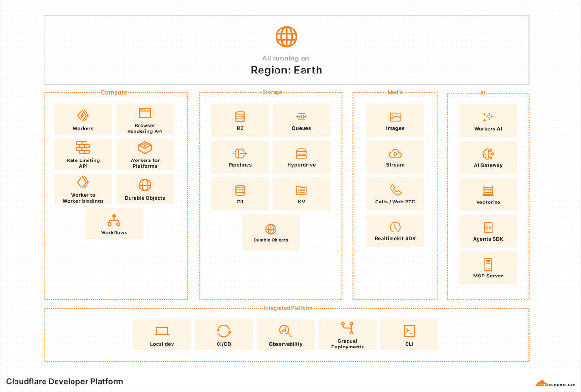Select the Workers AI sparkle icon
581x392 pixels.
coord(488,117)
